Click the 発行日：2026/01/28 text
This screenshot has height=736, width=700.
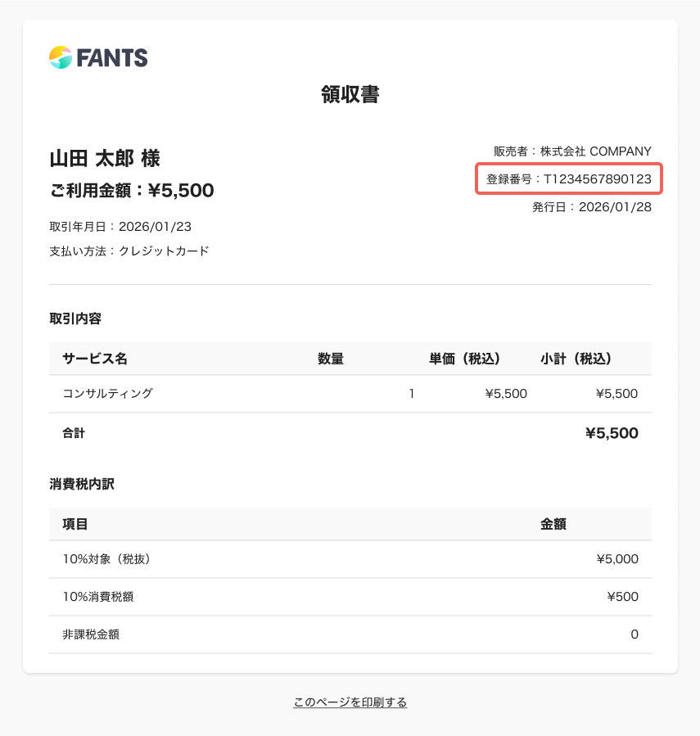[592, 207]
